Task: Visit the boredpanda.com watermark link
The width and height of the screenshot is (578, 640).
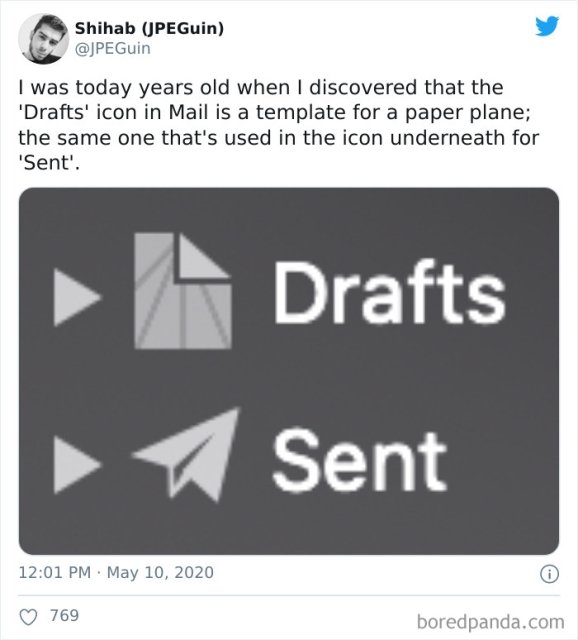Action: 491,622
